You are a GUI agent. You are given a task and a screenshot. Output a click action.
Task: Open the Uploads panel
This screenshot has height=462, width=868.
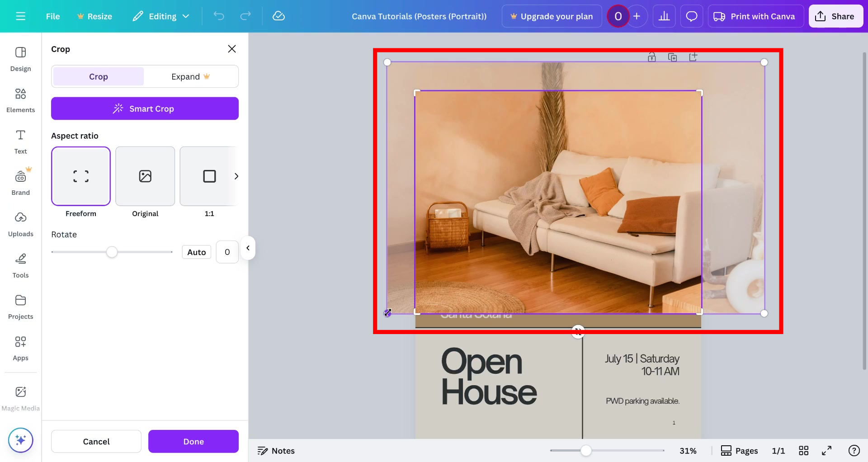(20, 223)
